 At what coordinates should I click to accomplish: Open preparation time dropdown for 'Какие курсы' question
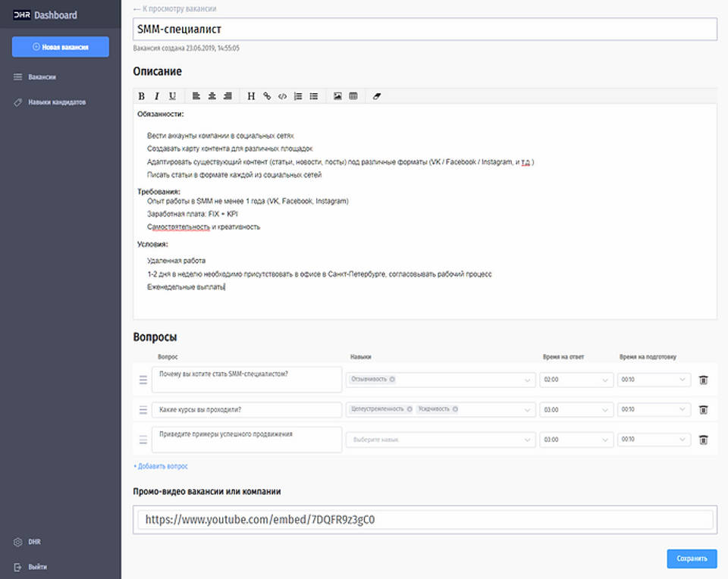[x=654, y=409]
